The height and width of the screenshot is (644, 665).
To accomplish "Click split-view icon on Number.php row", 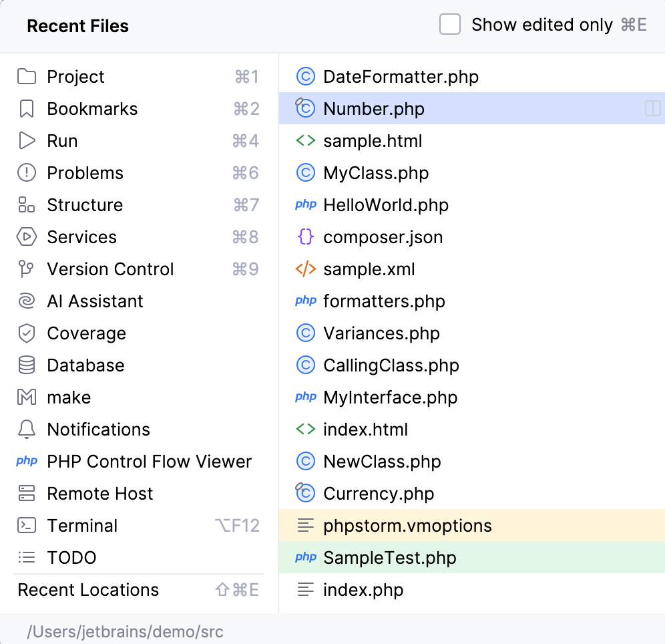I will coord(652,109).
